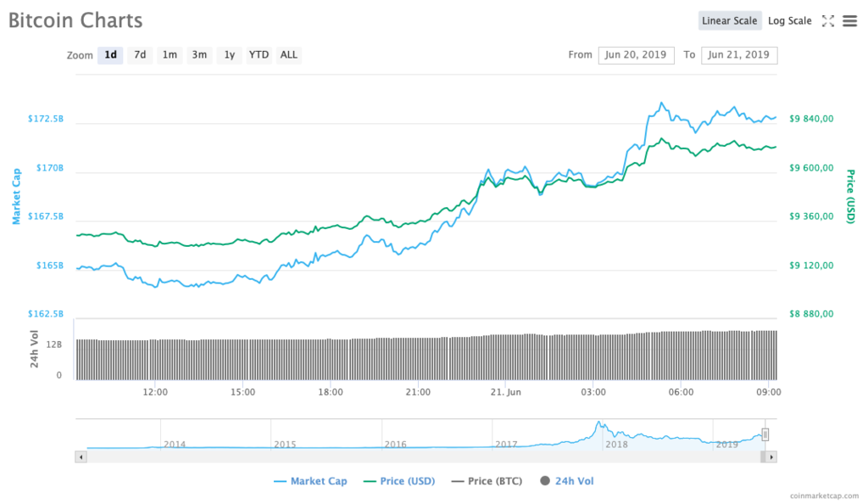Click the 03:00 time axis label
Image resolution: width=868 pixels, height=504 pixels.
pyautogui.click(x=593, y=391)
